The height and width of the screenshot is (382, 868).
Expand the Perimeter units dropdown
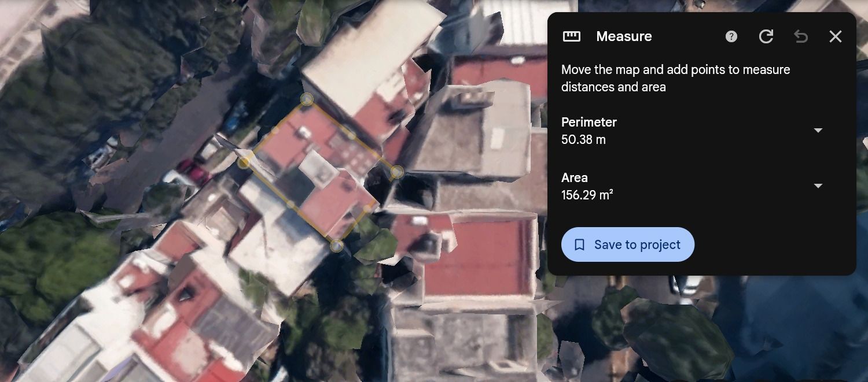pyautogui.click(x=818, y=131)
